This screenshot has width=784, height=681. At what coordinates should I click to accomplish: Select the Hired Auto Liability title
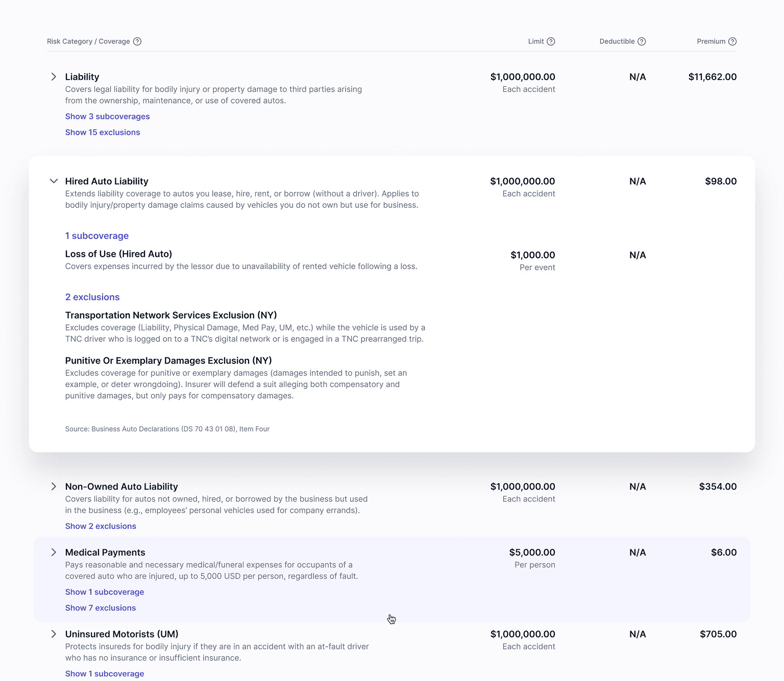(x=107, y=181)
